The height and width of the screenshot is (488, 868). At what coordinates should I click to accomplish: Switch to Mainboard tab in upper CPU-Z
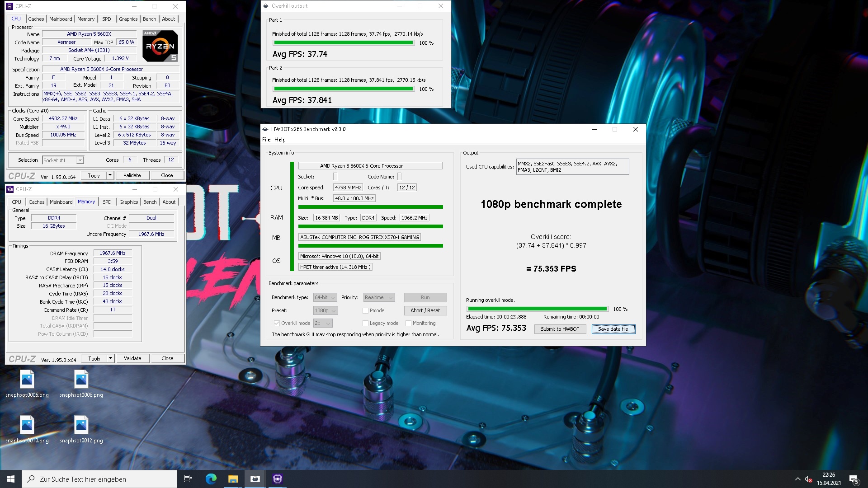(61, 19)
